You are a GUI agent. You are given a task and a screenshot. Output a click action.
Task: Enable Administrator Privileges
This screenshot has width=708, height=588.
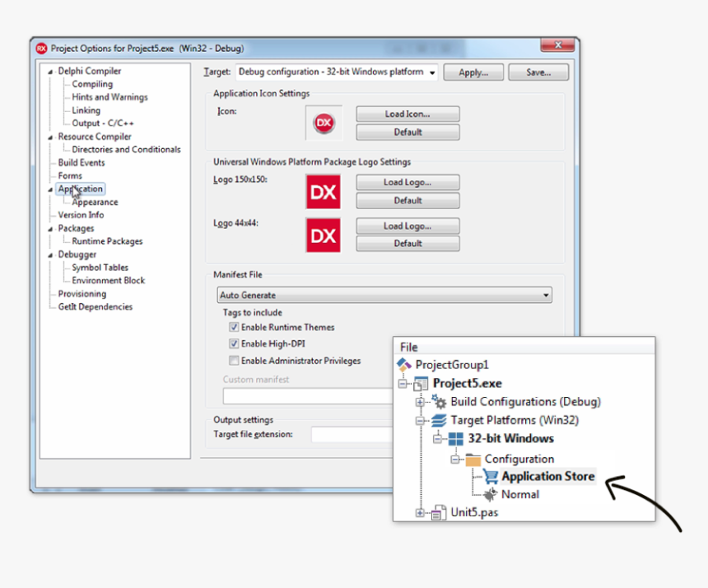(x=235, y=360)
